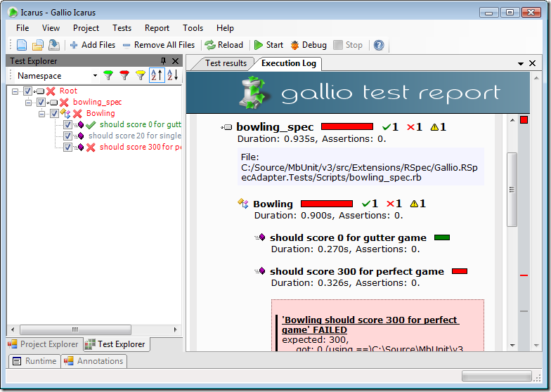The image size is (551, 392).
Task: Uncheck the Root checkbox
Action: click(x=28, y=91)
